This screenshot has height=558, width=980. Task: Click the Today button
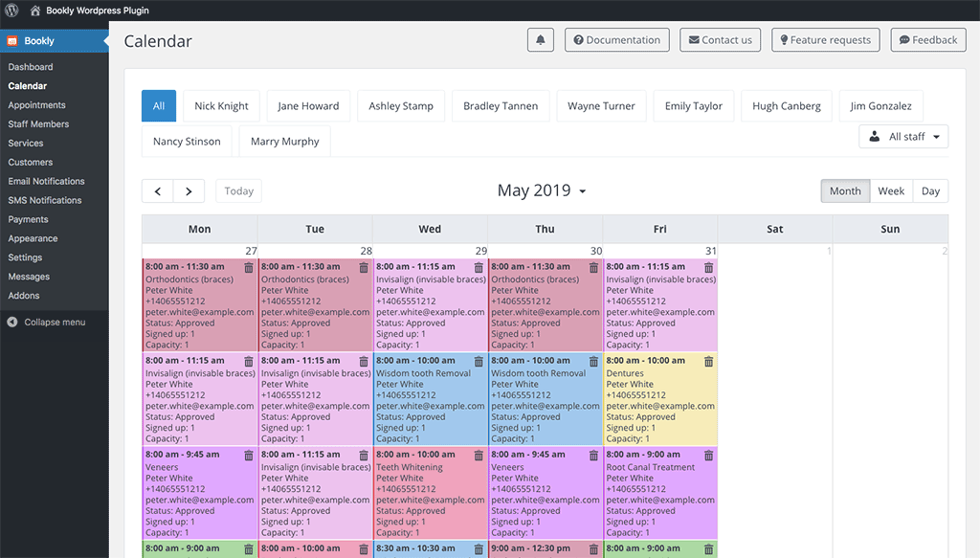click(238, 191)
